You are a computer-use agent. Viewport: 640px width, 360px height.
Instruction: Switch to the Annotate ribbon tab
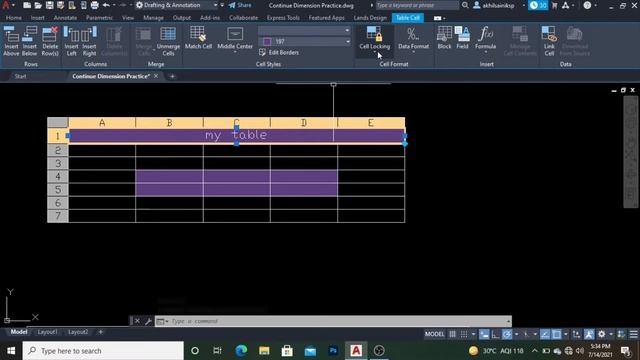click(x=65, y=18)
